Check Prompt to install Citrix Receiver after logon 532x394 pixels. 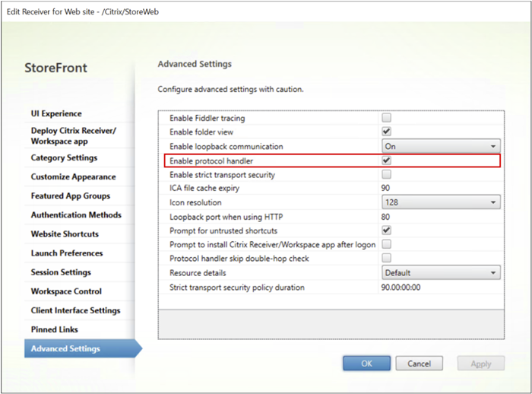click(x=386, y=244)
